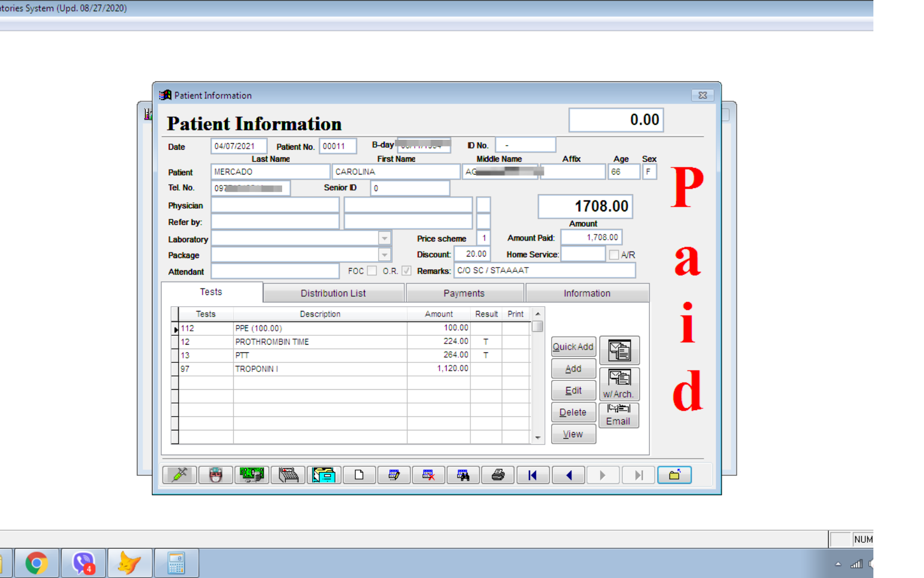Open Google Chrome from the taskbar
Screen dimensions: 924x578
[x=37, y=563]
